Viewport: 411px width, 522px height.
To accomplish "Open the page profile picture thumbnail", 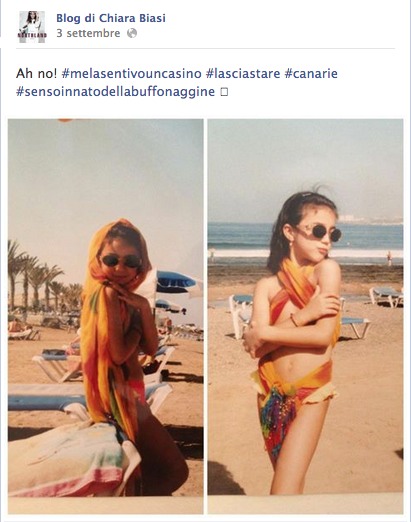I will 32,27.
